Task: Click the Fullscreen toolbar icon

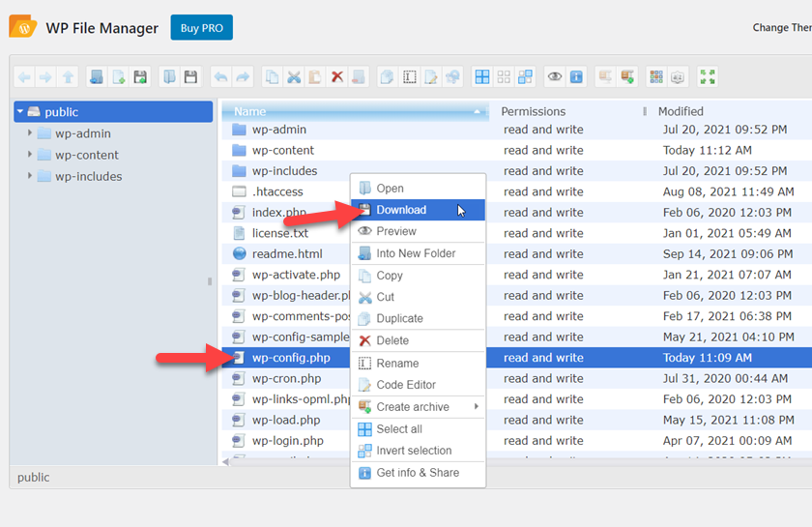Action: click(x=708, y=77)
